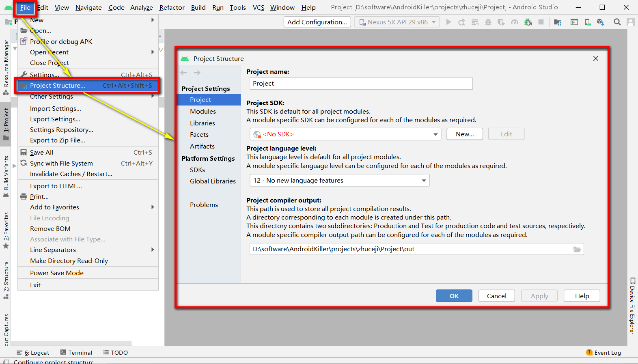Open the Terminal tool window
Viewport: 638px width, 364px height.
point(76,353)
